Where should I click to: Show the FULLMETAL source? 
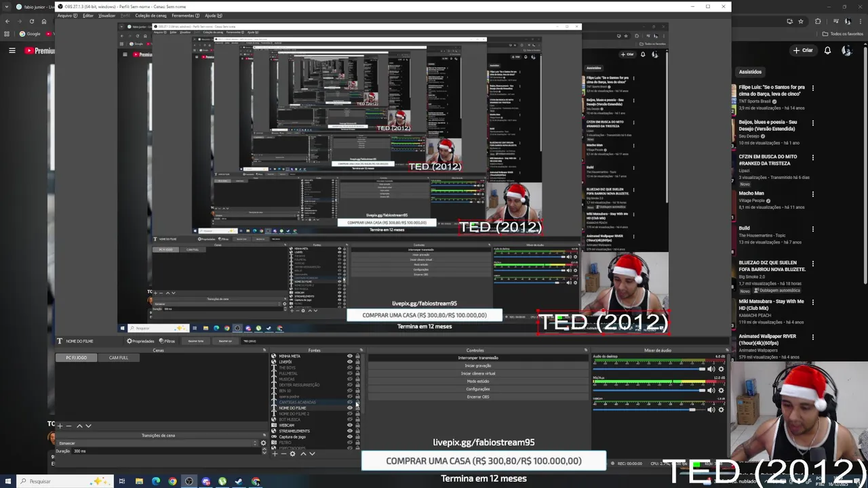[x=350, y=373]
